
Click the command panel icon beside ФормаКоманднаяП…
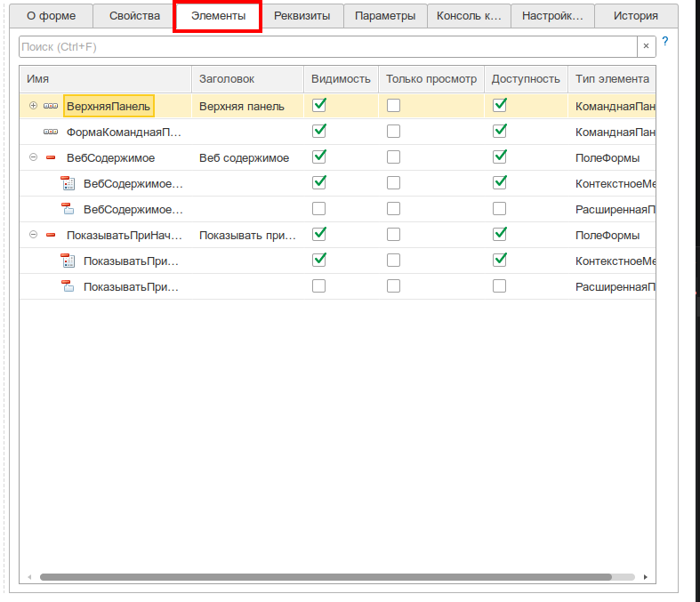[x=51, y=132]
